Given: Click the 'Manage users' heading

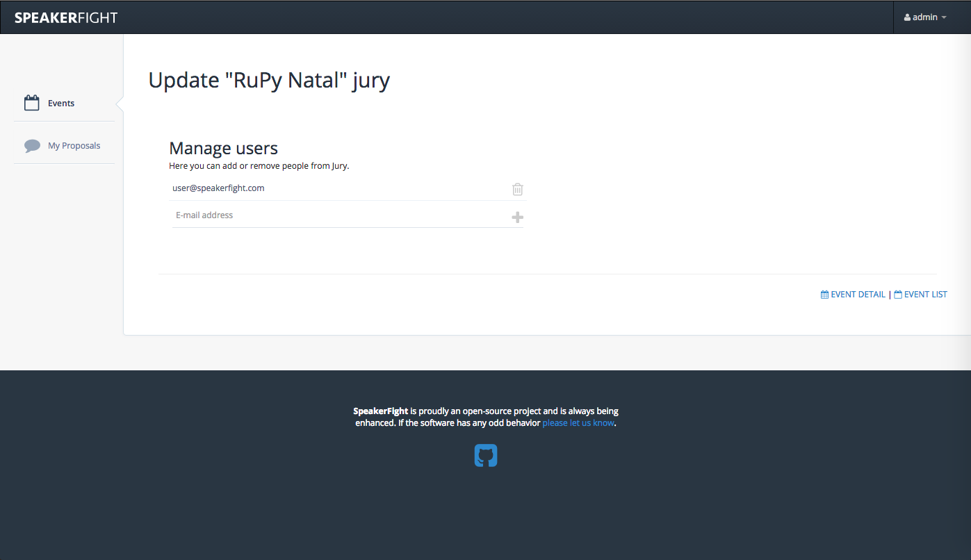Looking at the screenshot, I should (224, 148).
